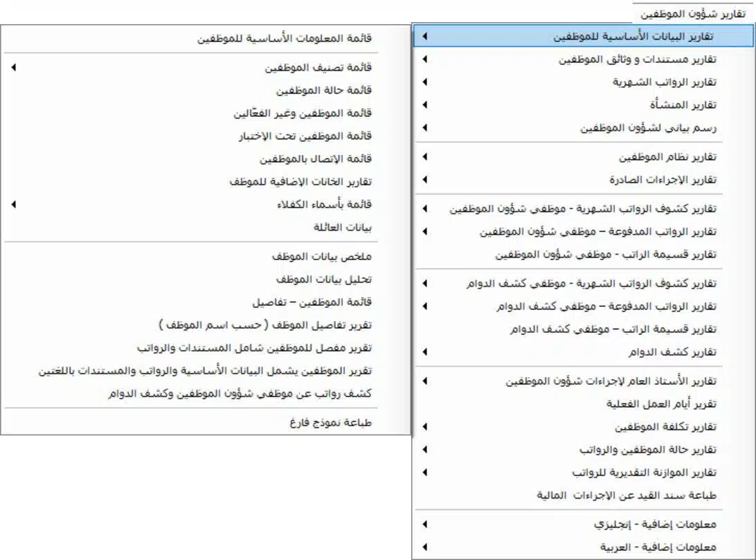The width and height of the screenshot is (756, 560).
Task: Select طباعة نموذج فارغ option
Action: pos(331,422)
